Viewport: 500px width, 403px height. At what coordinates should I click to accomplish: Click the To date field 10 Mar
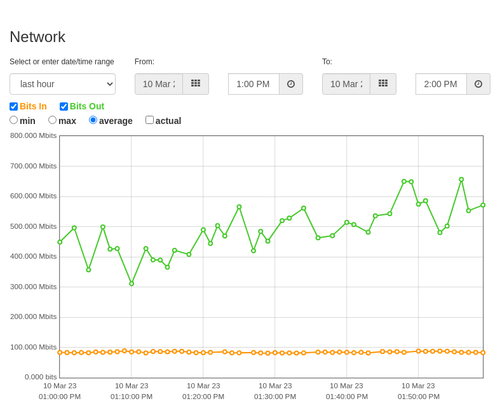[346, 84]
